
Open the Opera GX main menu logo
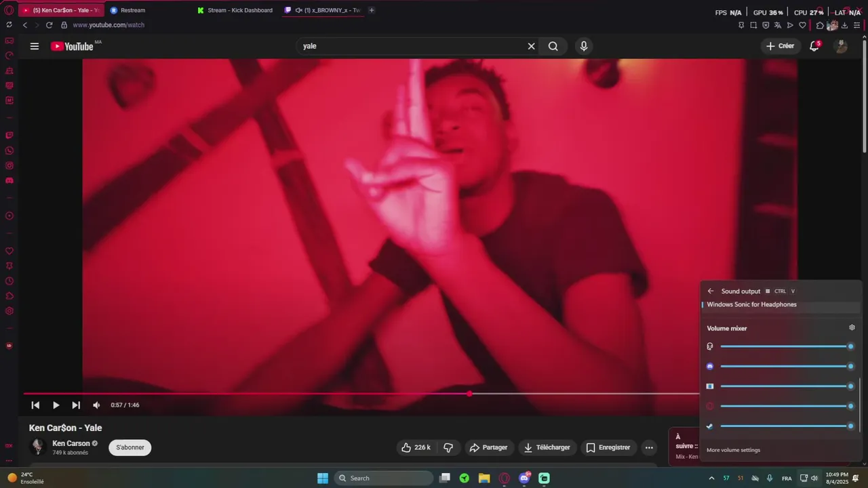(9, 10)
